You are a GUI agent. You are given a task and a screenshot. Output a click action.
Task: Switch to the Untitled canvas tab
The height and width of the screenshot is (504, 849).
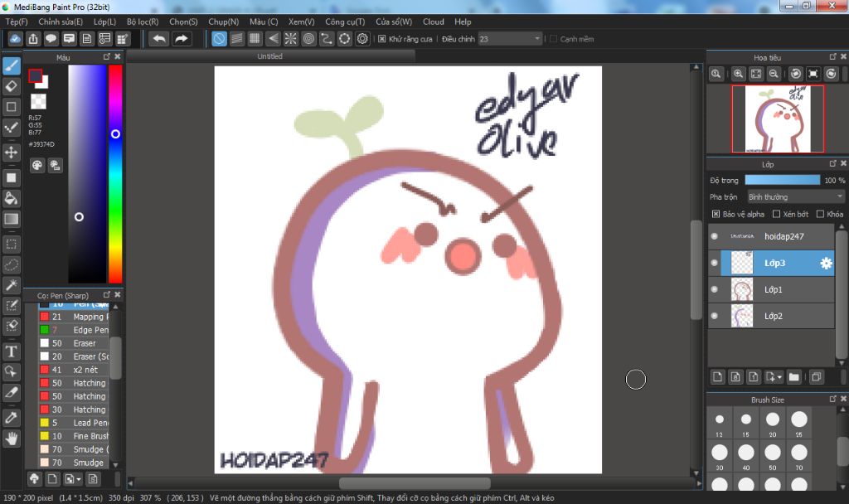click(269, 56)
